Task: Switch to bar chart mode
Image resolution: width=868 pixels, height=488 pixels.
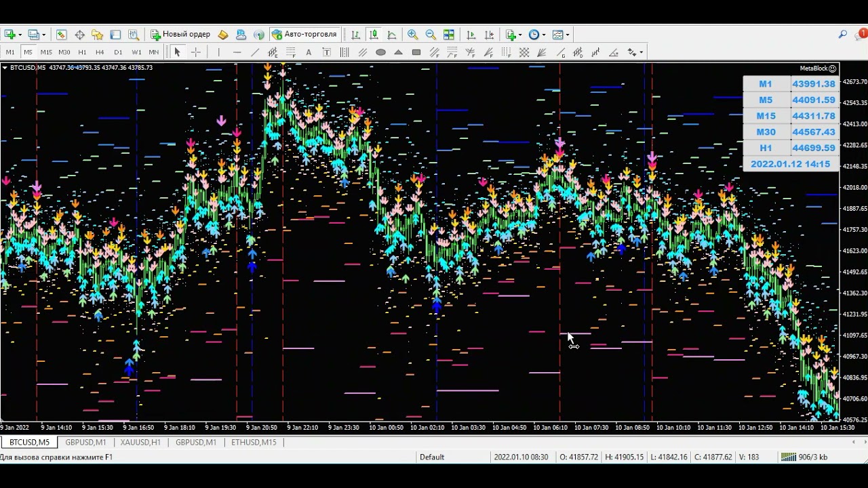Action: click(355, 35)
